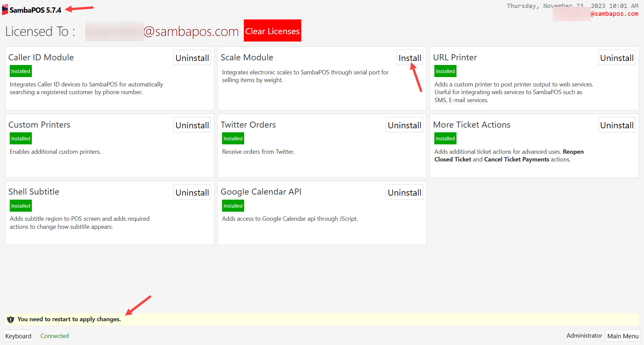Click the Connected status indicator

(54, 336)
